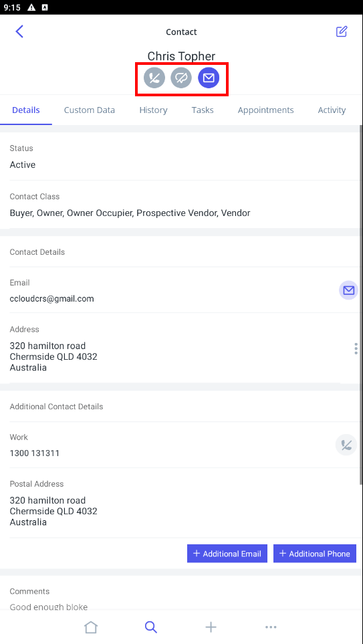Click the Additional Email button

pos(227,554)
